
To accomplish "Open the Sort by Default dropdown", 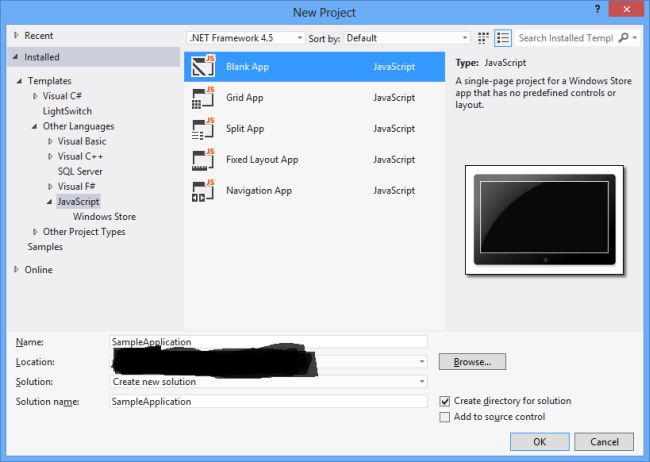I will tap(407, 38).
